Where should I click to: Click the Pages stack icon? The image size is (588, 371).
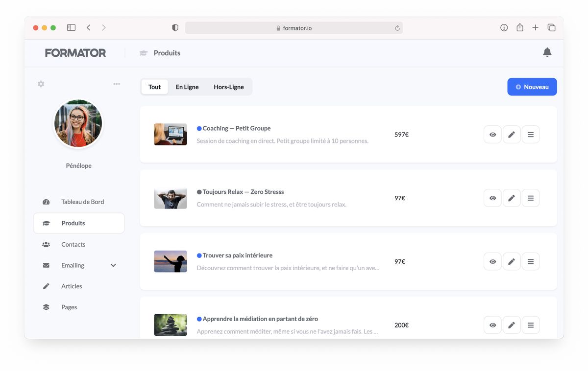tap(46, 307)
